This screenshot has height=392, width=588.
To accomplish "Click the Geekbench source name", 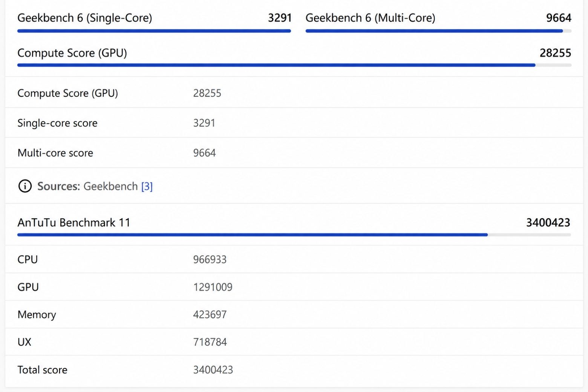I will [110, 186].
